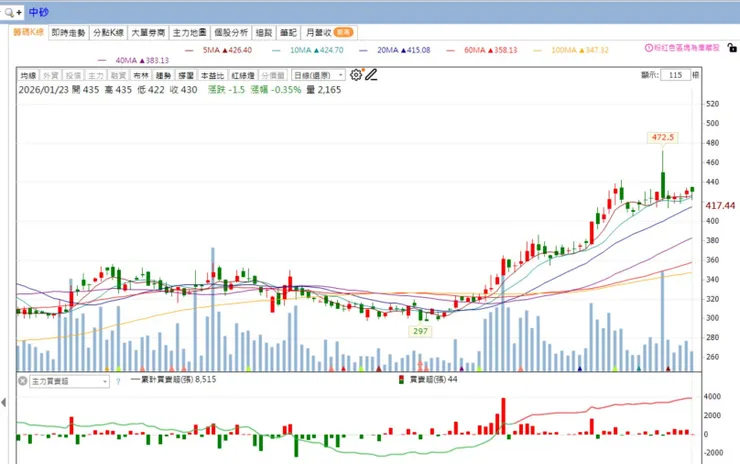Toggle the 紅綠燈 overlay button
This screenshot has height=464, width=740.
[243, 76]
